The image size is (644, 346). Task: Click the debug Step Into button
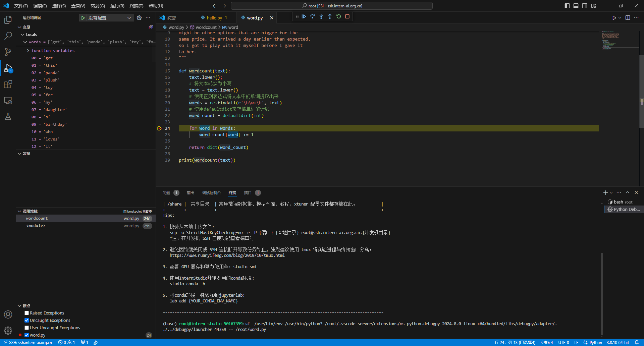coord(321,16)
